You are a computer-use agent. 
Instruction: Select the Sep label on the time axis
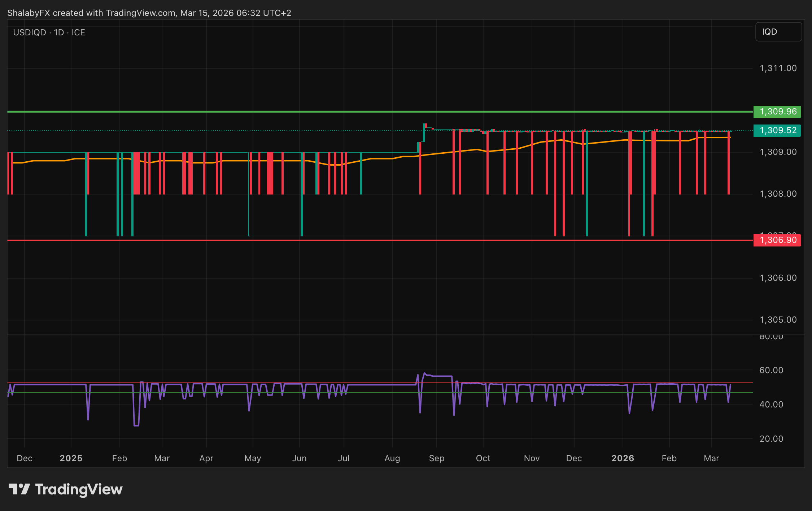(436, 458)
